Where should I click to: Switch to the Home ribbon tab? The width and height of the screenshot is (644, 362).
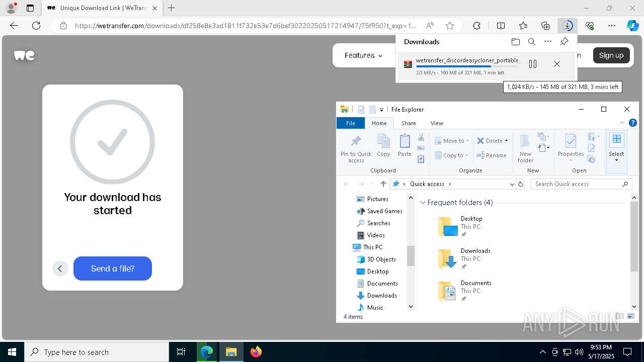click(379, 123)
